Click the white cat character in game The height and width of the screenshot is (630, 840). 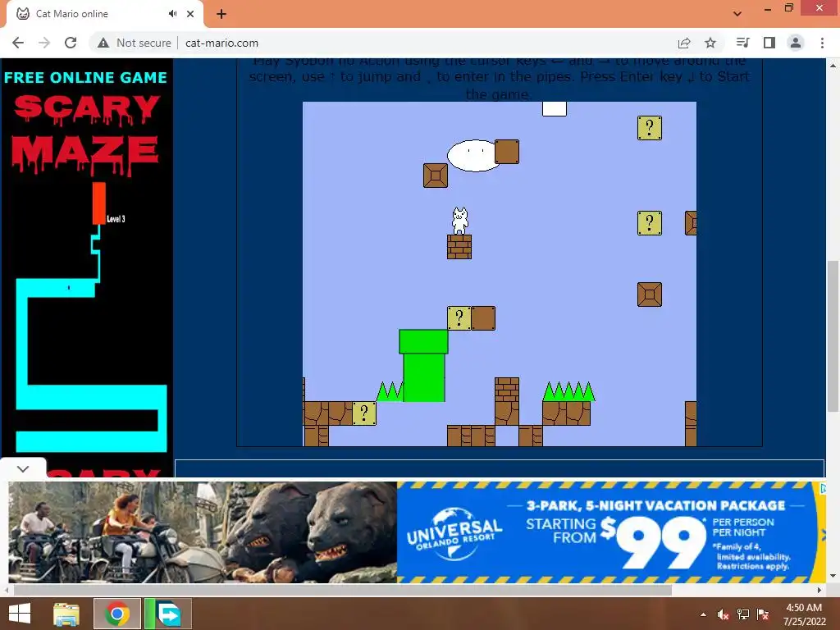459,221
